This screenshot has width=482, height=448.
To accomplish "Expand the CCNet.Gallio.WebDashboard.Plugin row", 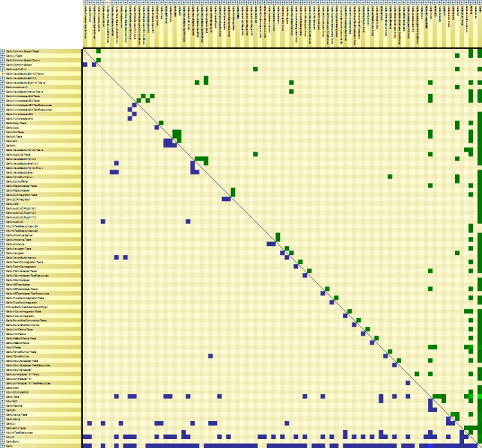I will [x=2, y=307].
